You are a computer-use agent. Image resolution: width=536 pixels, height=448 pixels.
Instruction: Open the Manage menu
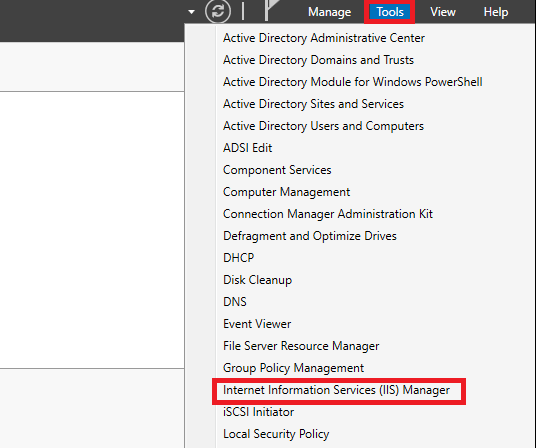pos(330,12)
